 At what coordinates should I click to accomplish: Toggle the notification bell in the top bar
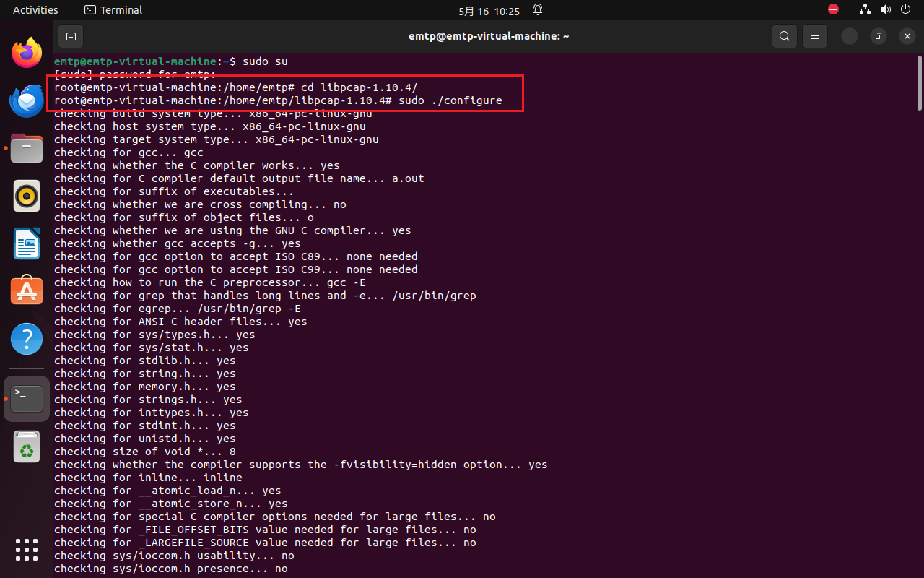pos(537,9)
